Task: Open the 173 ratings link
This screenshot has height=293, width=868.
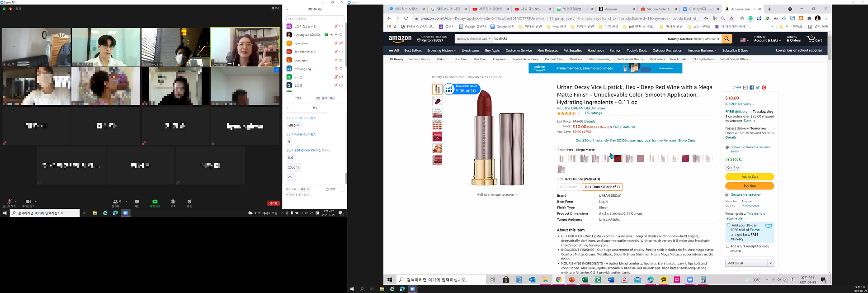Action: (x=593, y=113)
